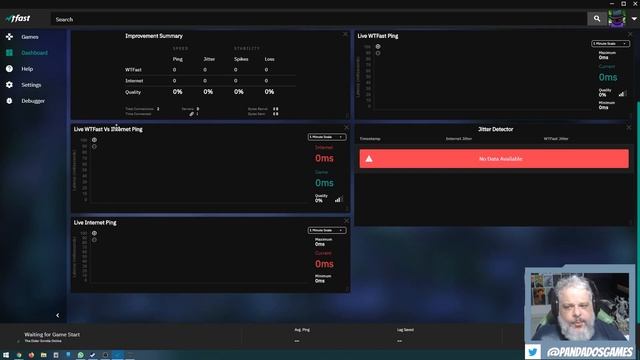This screenshot has width=640, height=360.
Task: Zoom out on Live WTFast Ping chart
Action: tap(378, 53)
